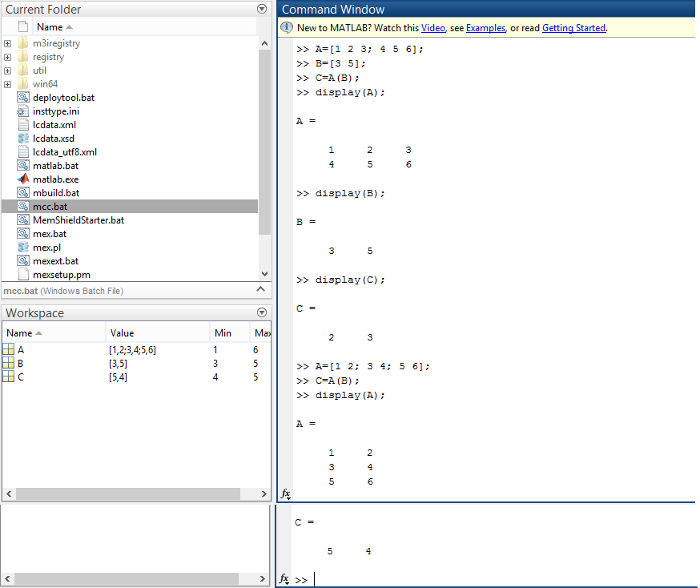Open the Getting Started link
The image size is (700, 588).
pyautogui.click(x=574, y=28)
